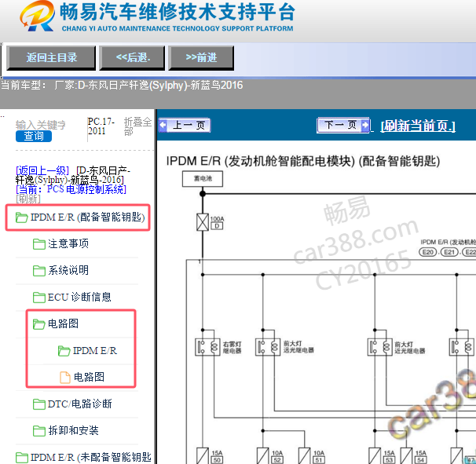
Task: Open the ECU 诊断信息 tree item
Action: tap(79, 297)
